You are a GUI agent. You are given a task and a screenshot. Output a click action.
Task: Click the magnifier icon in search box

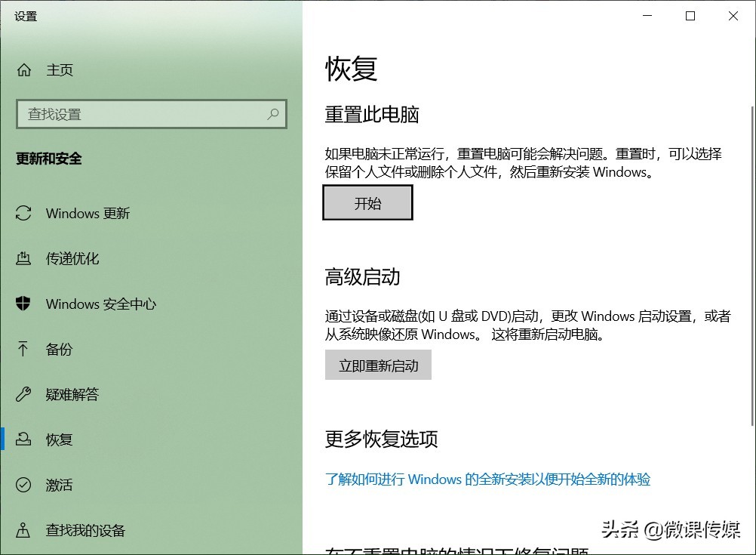(x=273, y=114)
